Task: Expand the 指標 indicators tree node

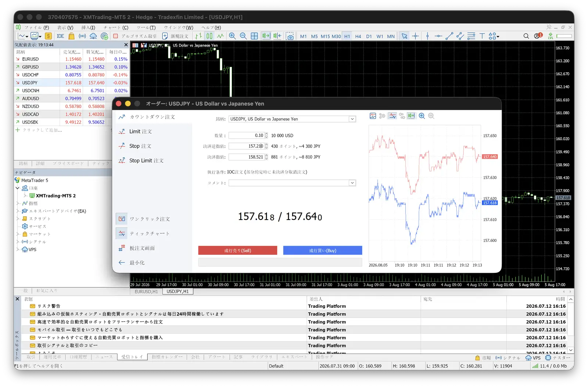Action: [17, 203]
